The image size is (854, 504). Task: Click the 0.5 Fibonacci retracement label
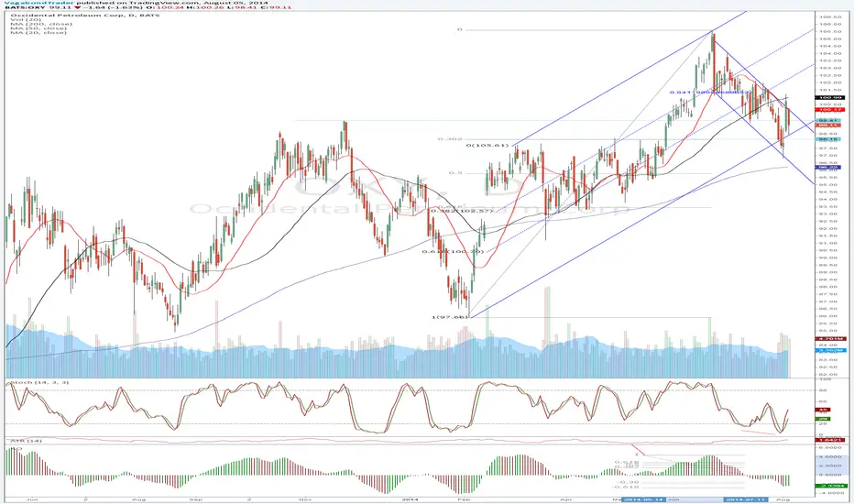coord(455,173)
